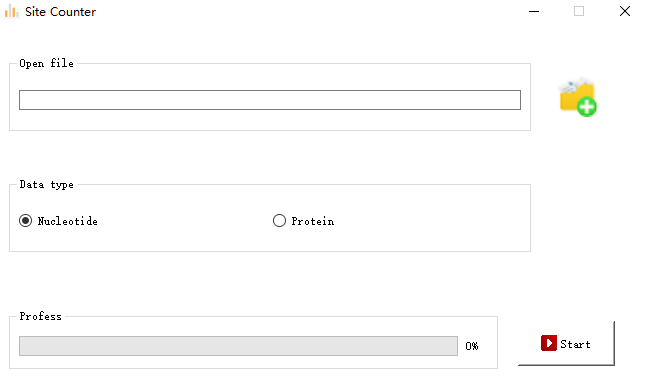
Task: Select the Nucleotide radio button
Action: (x=26, y=221)
